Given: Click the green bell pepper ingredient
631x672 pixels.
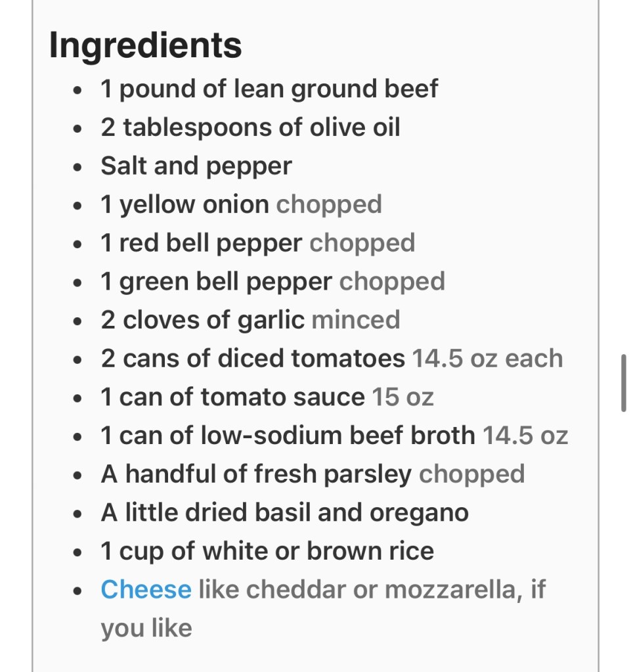Looking at the screenshot, I should point(216,282).
